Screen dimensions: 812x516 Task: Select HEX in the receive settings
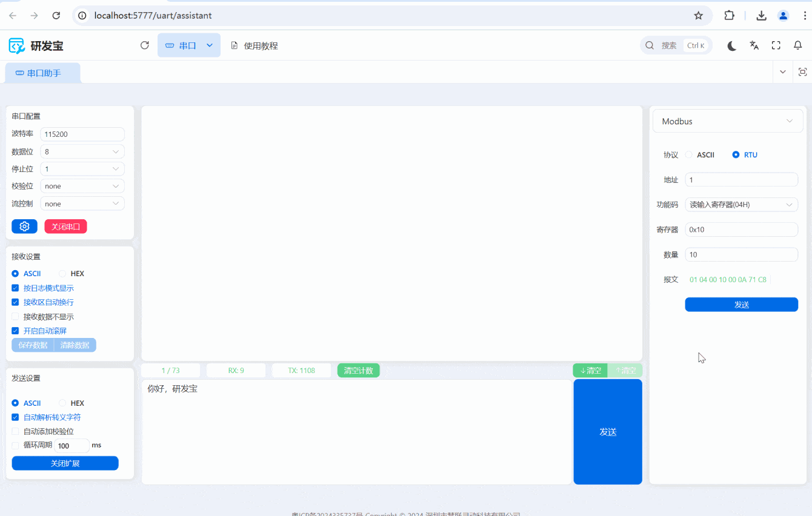click(62, 274)
